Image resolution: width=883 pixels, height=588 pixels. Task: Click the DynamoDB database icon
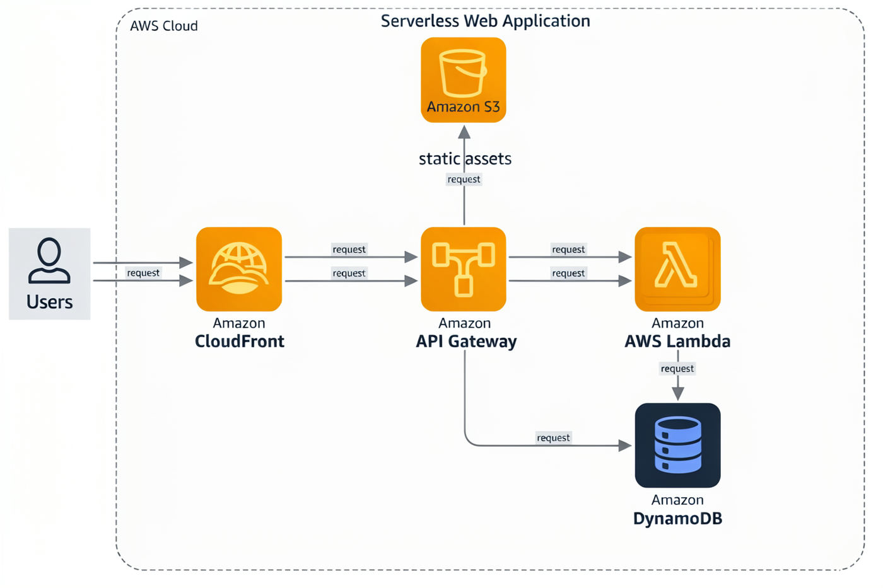click(678, 446)
